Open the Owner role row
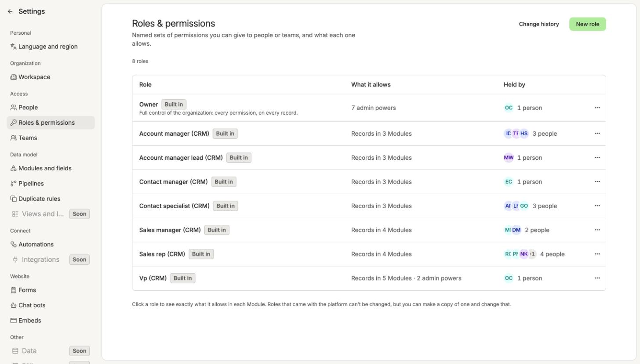 pyautogui.click(x=369, y=108)
